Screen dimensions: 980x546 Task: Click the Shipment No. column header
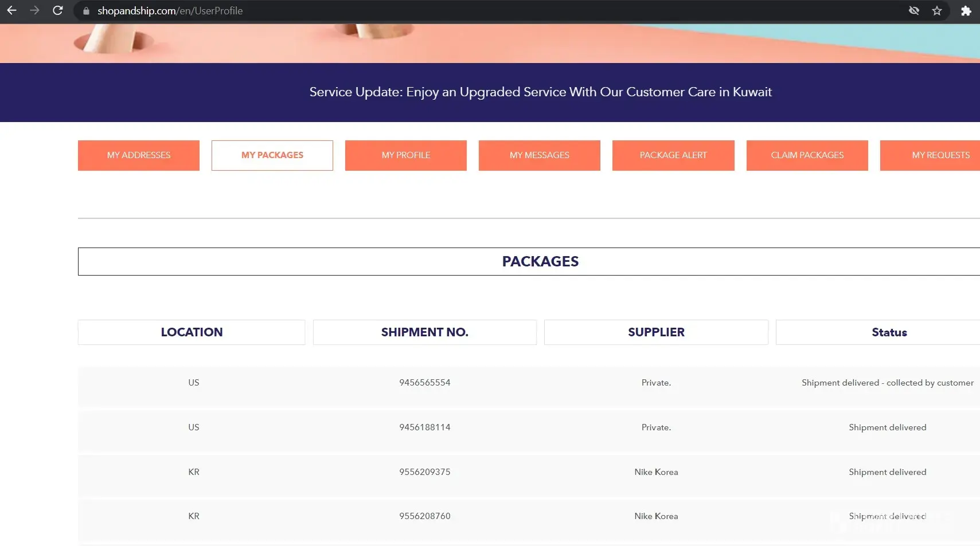coord(424,332)
